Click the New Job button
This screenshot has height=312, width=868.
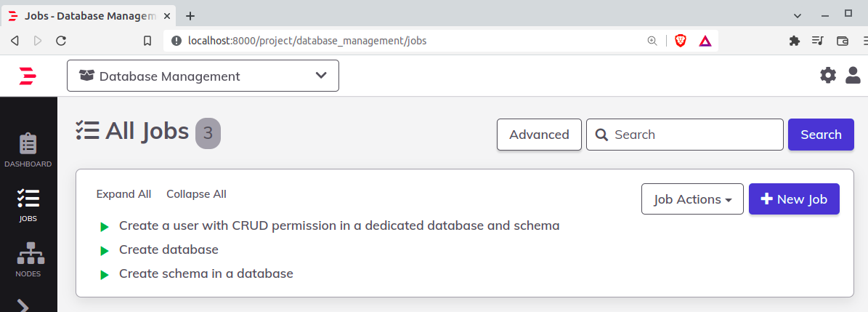pyautogui.click(x=794, y=199)
